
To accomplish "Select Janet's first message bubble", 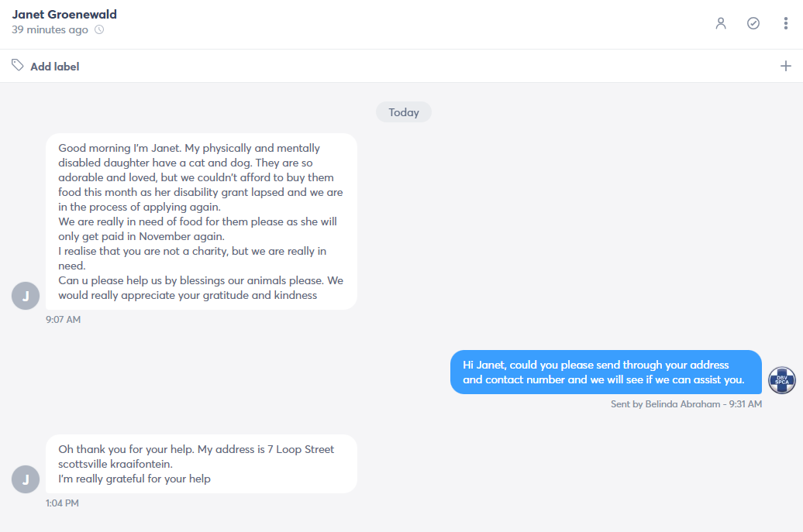I will click(202, 221).
